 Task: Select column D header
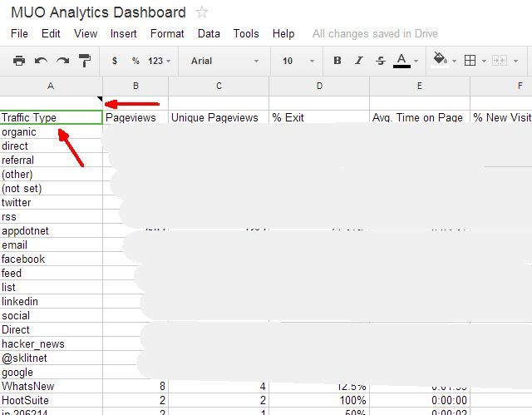tap(319, 86)
